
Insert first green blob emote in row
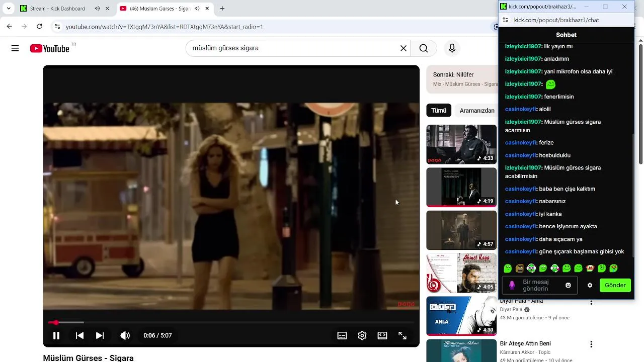pos(508,268)
